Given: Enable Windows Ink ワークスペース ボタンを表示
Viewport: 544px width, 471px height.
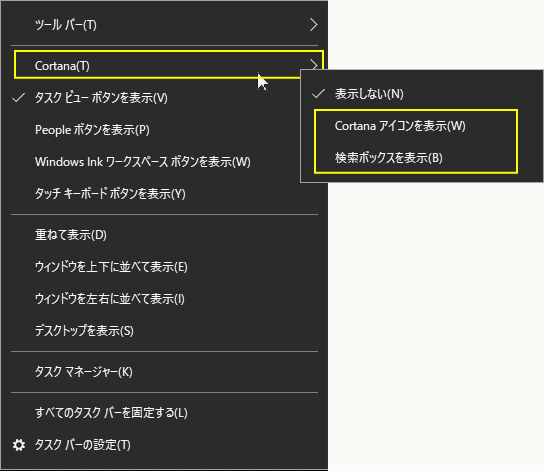Looking at the screenshot, I should [x=165, y=162].
